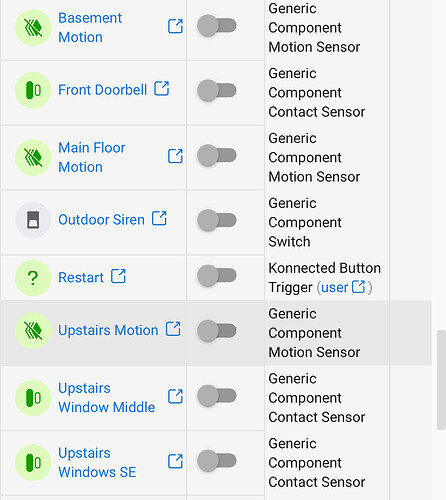Click the Upstairs Window Middle contact icon

(x=33, y=398)
